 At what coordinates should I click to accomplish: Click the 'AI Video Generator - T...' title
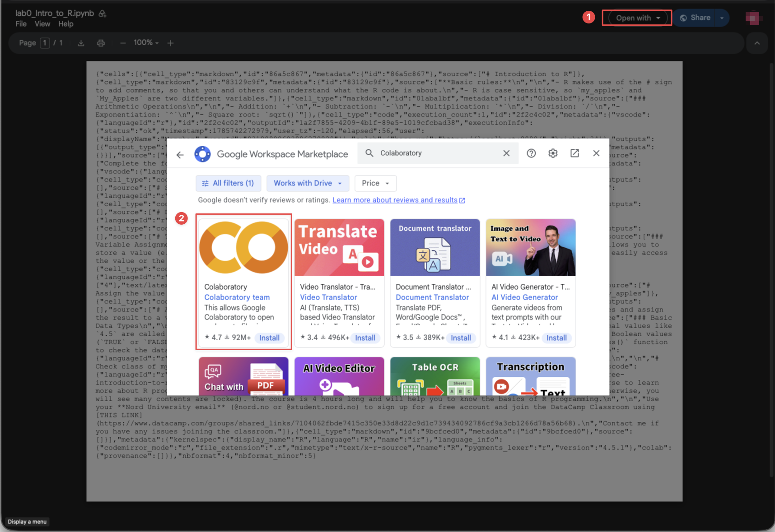tap(531, 287)
